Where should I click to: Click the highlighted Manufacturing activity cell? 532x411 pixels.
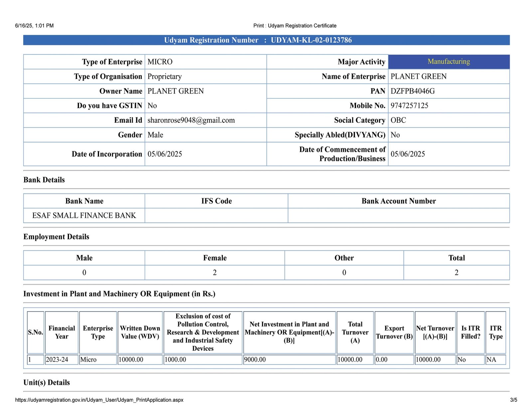click(449, 62)
